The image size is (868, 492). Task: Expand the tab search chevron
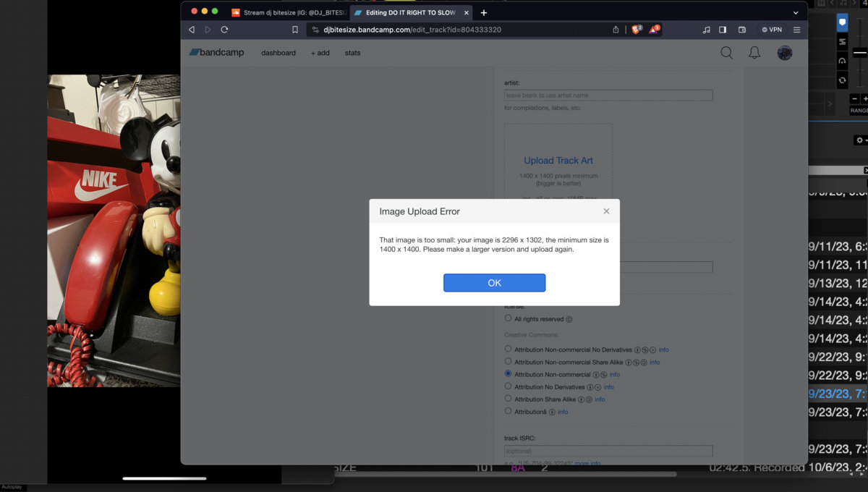[x=796, y=12]
